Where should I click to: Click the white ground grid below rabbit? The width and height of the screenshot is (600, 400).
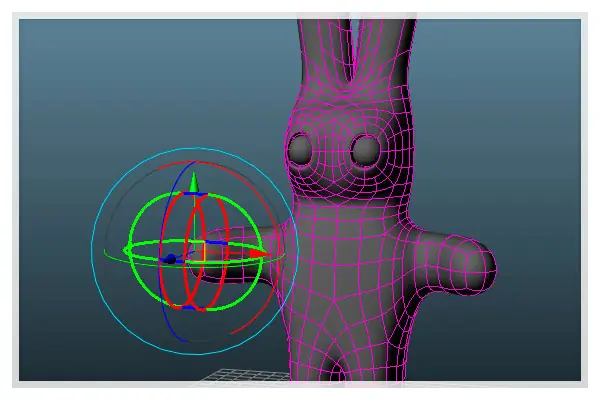pos(245,375)
